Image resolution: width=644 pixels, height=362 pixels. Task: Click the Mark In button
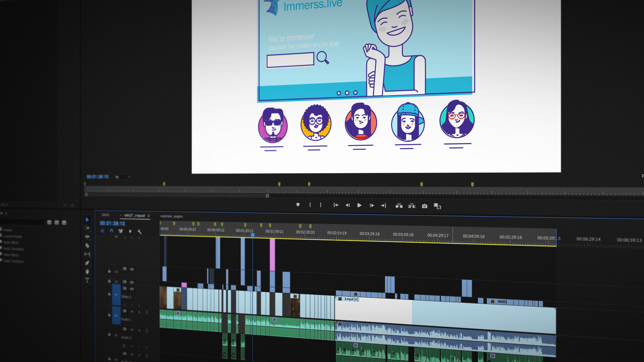(310, 205)
